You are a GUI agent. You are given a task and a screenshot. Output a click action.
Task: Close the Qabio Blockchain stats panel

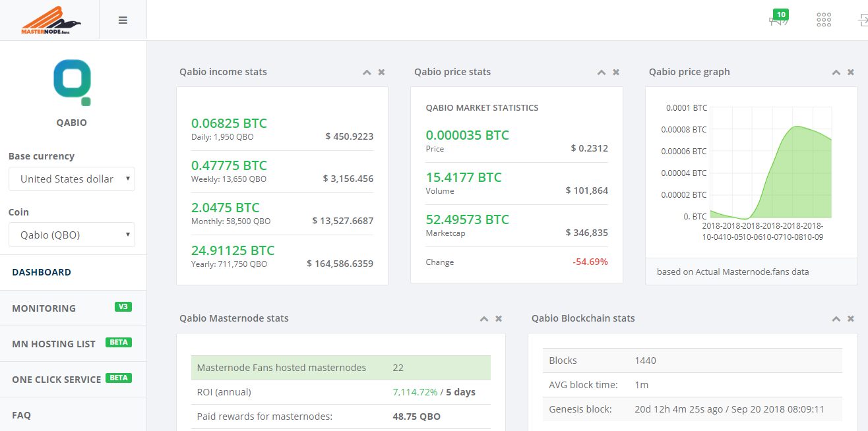click(851, 319)
